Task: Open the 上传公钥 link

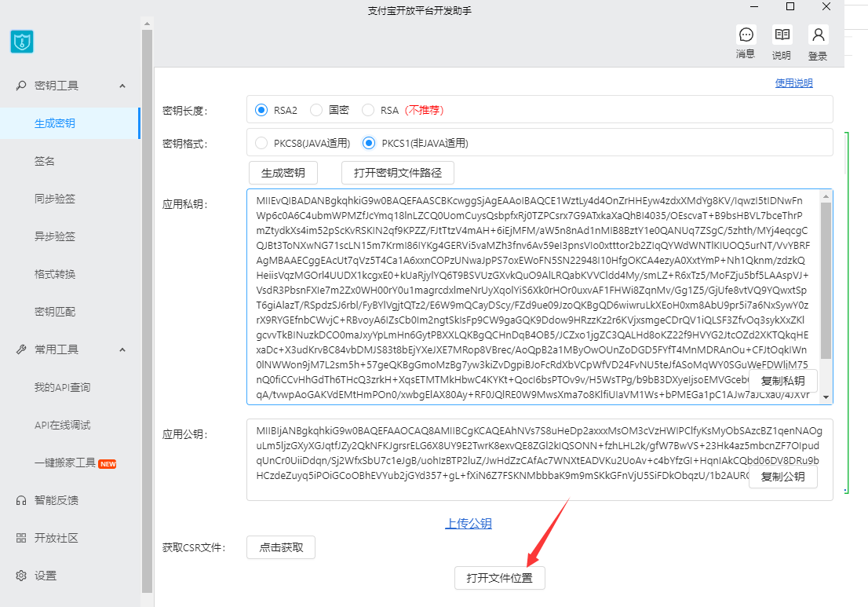Action: point(469,524)
